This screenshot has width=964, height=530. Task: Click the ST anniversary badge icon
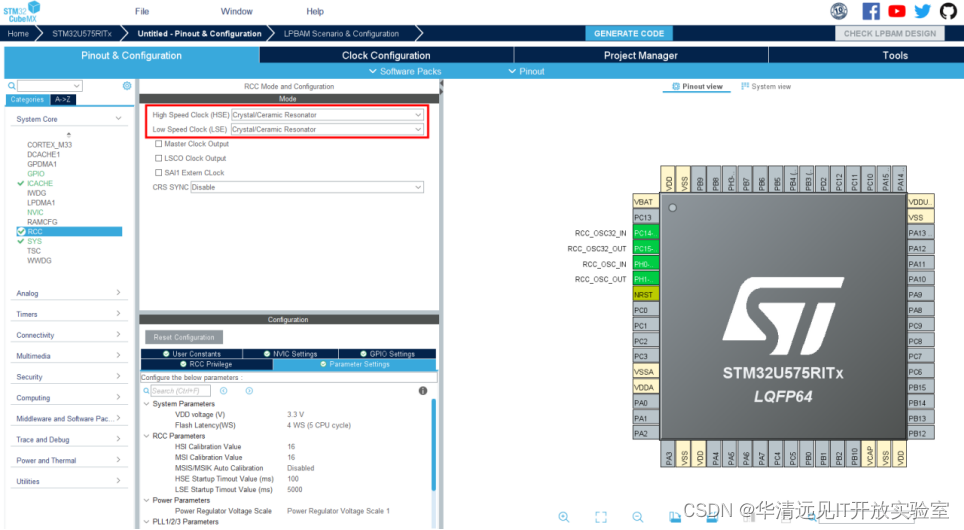(839, 11)
